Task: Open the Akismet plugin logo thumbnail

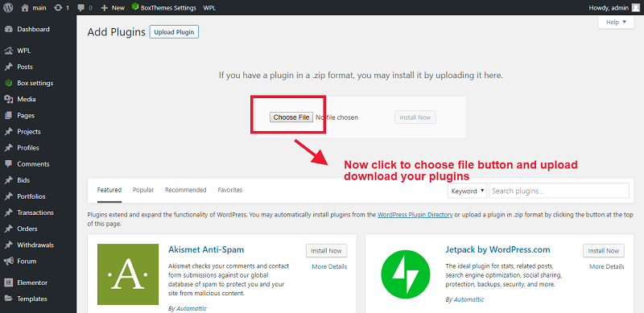Action: click(x=128, y=274)
